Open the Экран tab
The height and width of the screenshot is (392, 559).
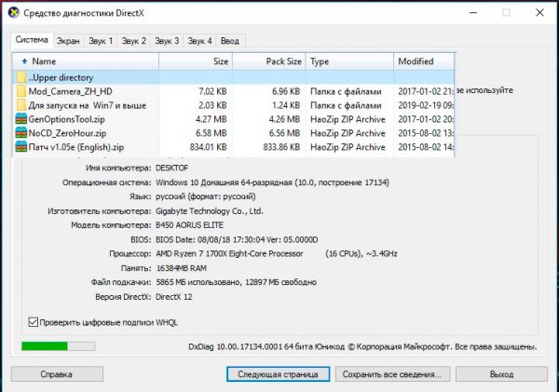pos(68,41)
